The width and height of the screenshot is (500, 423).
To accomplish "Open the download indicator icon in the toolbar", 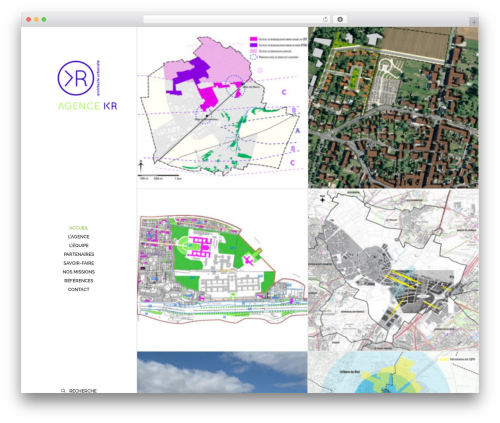I will (x=340, y=19).
